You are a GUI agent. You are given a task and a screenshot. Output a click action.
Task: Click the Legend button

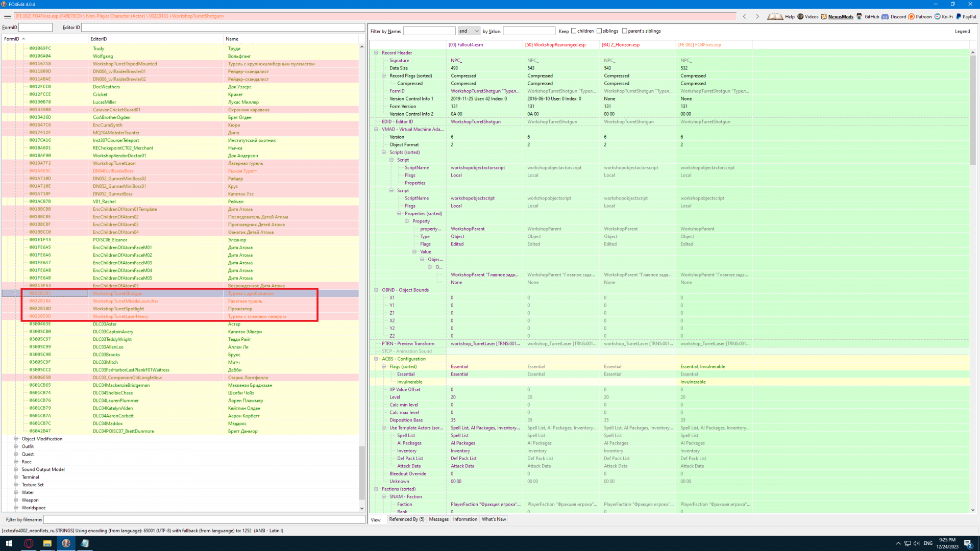[x=962, y=31]
